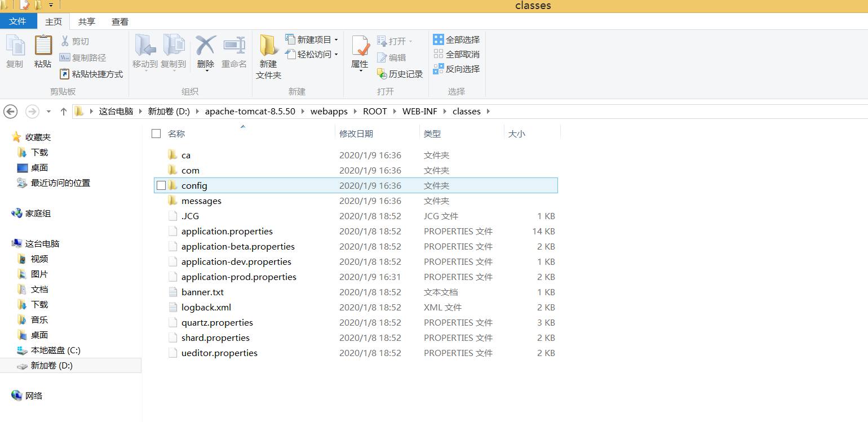Go back with the Back arrow button

pos(11,112)
